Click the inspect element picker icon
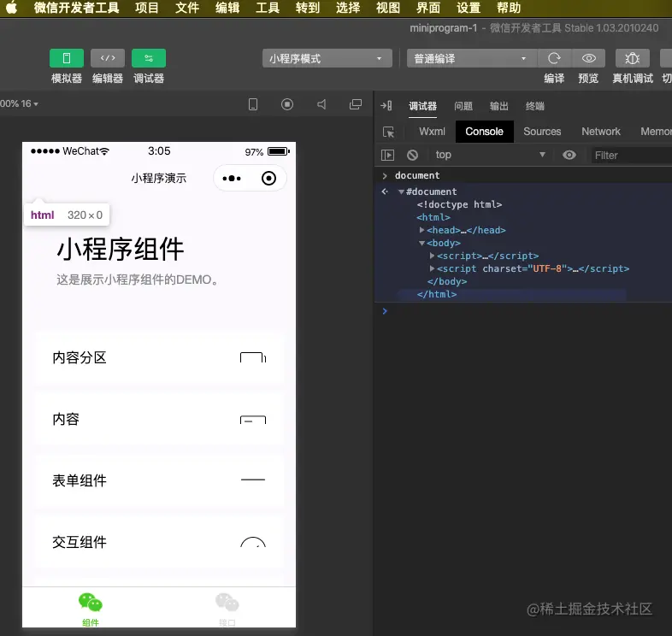 tap(389, 132)
